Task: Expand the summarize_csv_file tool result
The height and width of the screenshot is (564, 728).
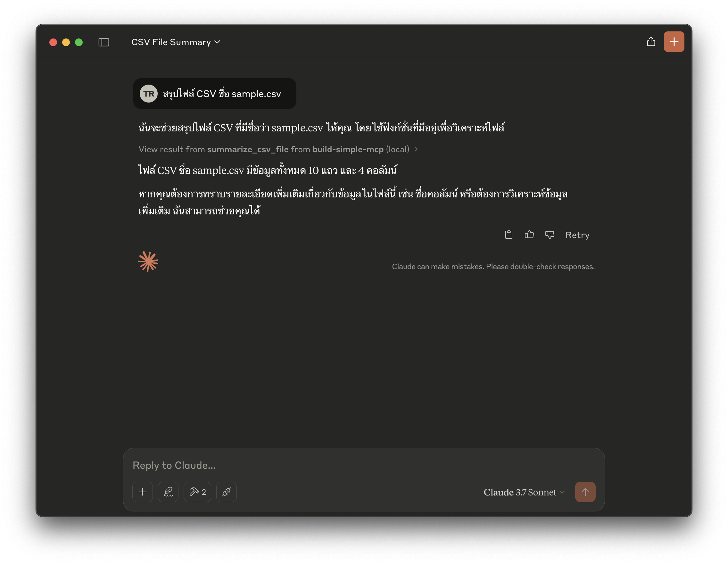Action: [x=278, y=149]
